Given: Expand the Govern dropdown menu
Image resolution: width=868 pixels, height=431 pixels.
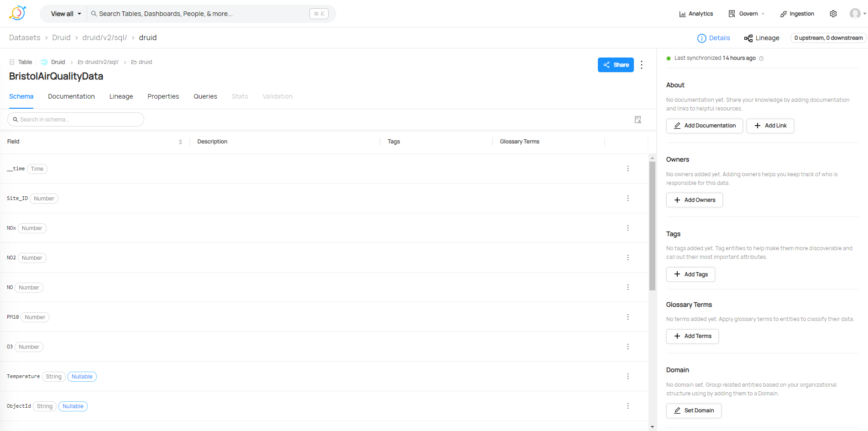Looking at the screenshot, I should click(747, 14).
